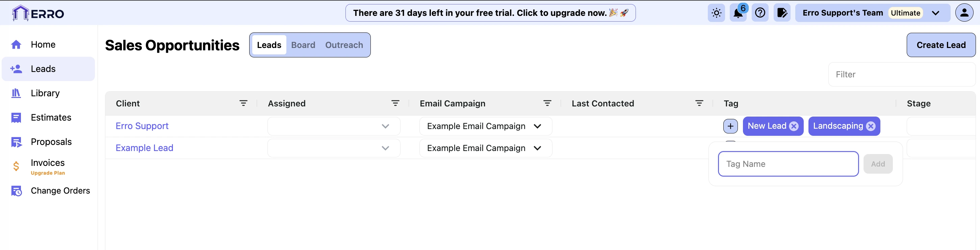
Task: Click the Tag Name input field
Action: (x=788, y=164)
